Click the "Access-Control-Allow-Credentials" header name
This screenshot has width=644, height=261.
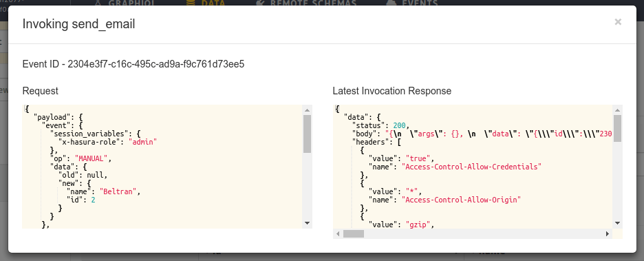click(471, 167)
